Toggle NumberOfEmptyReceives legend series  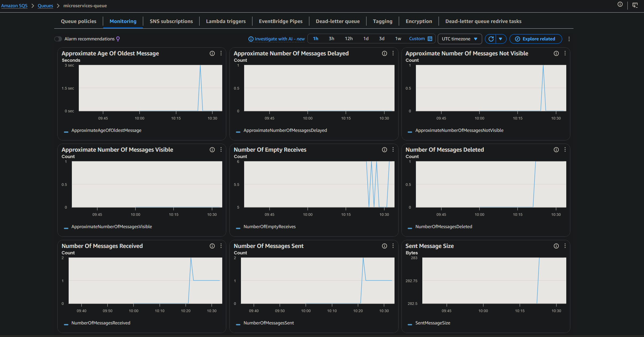(x=266, y=227)
